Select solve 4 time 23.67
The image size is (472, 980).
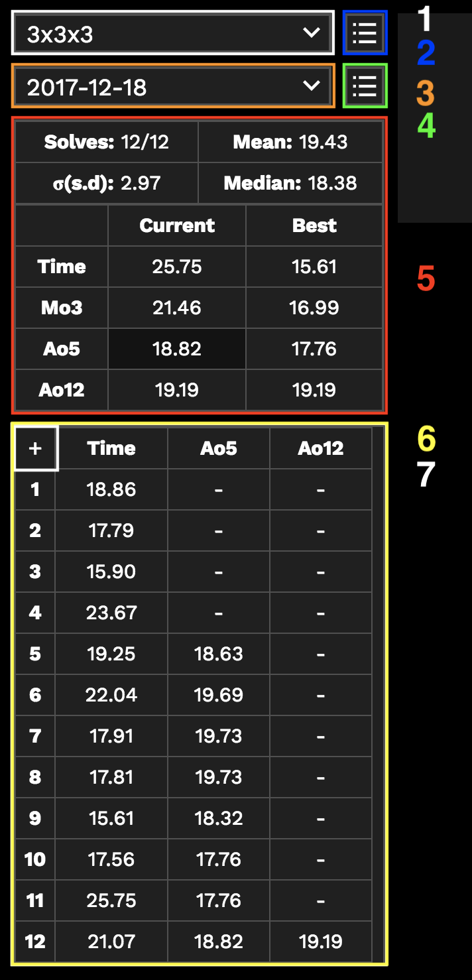[111, 613]
